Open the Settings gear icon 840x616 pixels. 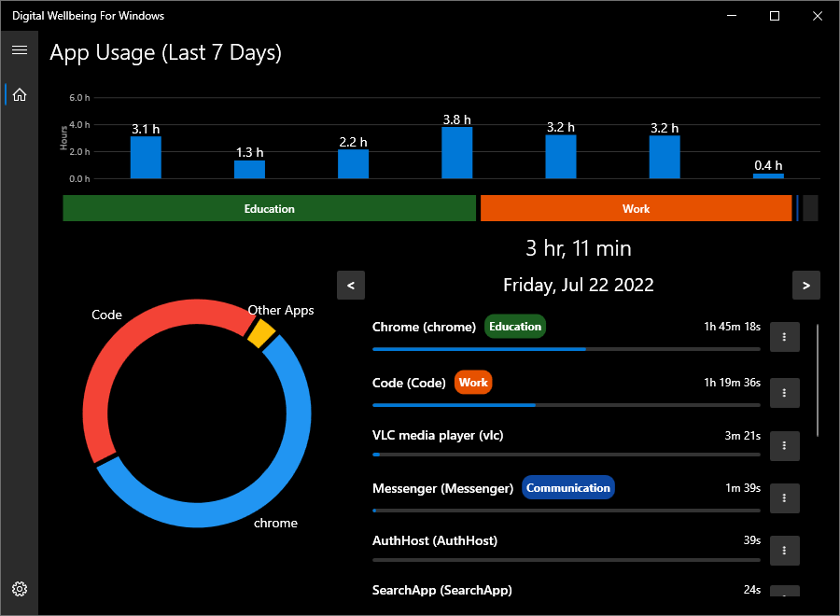point(20,589)
